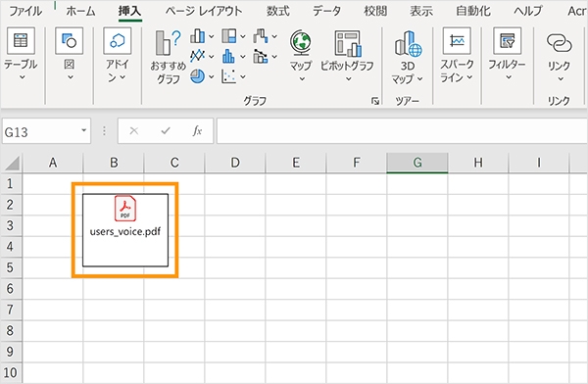588x384 pixels.
Task: Select the column chart icon
Action: (x=197, y=36)
